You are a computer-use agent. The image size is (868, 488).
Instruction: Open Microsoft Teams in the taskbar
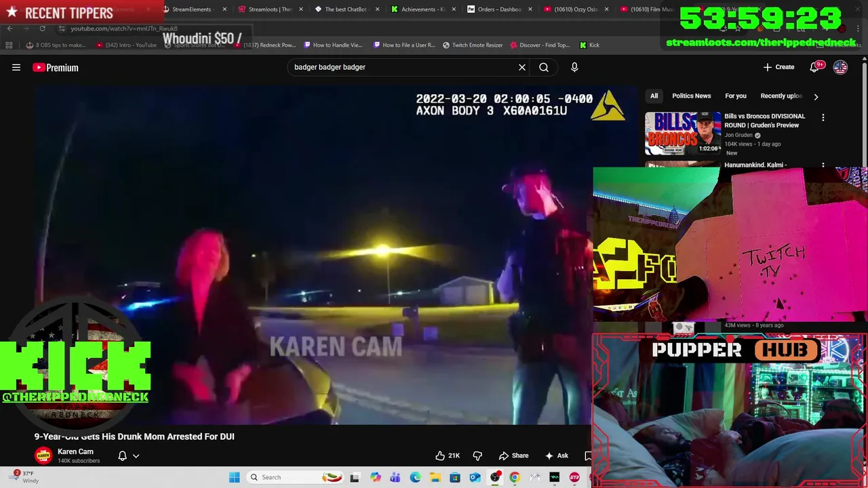pyautogui.click(x=395, y=477)
